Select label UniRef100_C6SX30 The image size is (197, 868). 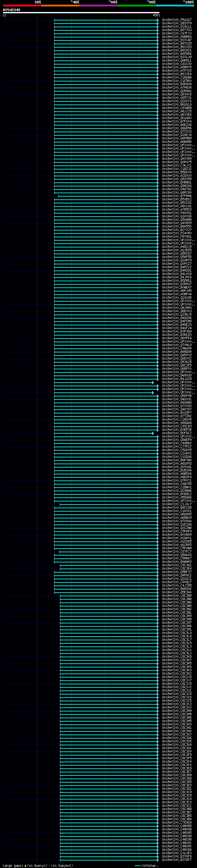176,64
